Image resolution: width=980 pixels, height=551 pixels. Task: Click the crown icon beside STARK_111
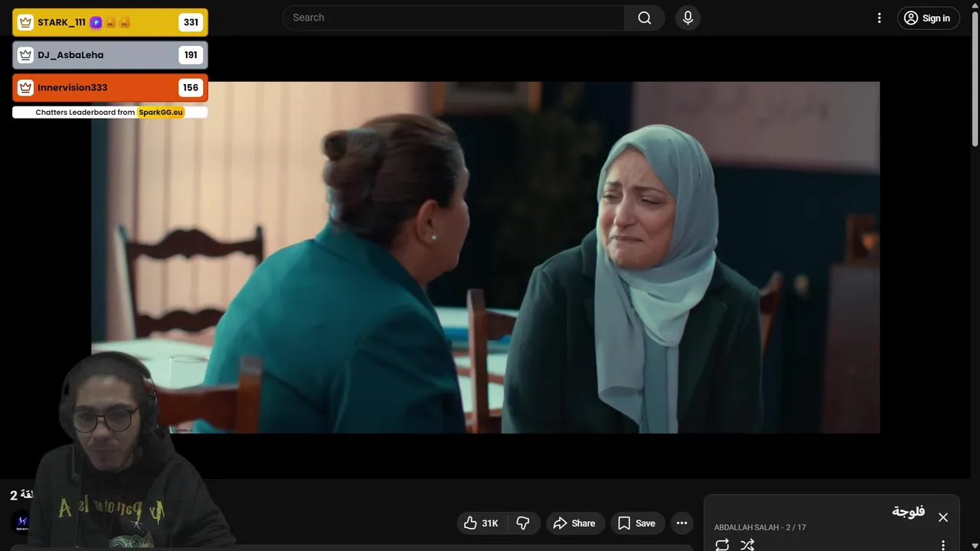point(25,22)
